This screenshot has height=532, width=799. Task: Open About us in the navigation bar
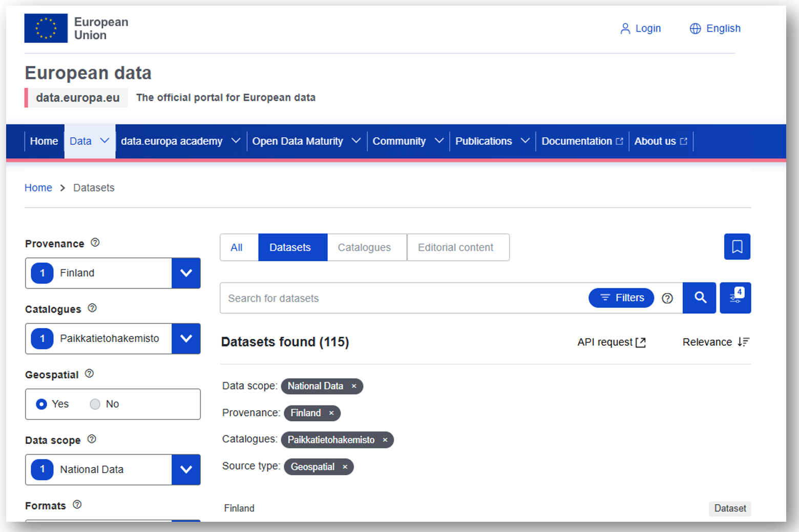[660, 141]
